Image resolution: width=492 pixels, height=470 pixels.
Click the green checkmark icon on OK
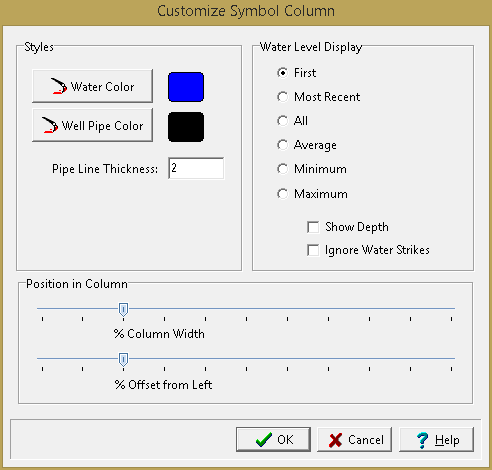pyautogui.click(x=264, y=440)
